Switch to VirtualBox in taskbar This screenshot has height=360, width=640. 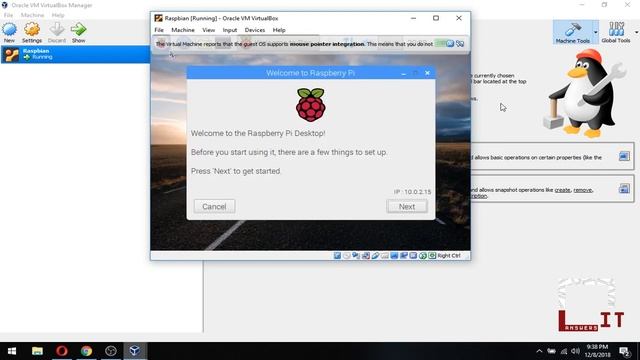(135, 351)
